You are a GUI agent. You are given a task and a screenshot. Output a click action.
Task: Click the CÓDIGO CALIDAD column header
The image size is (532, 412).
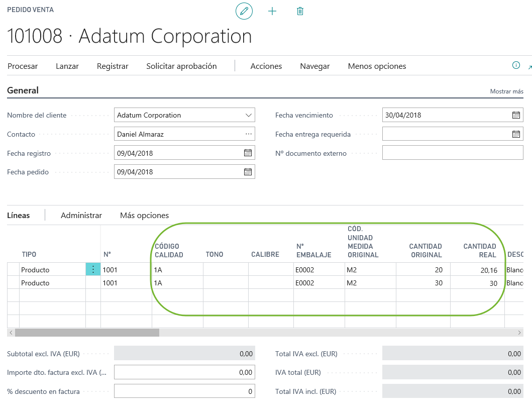pos(169,250)
